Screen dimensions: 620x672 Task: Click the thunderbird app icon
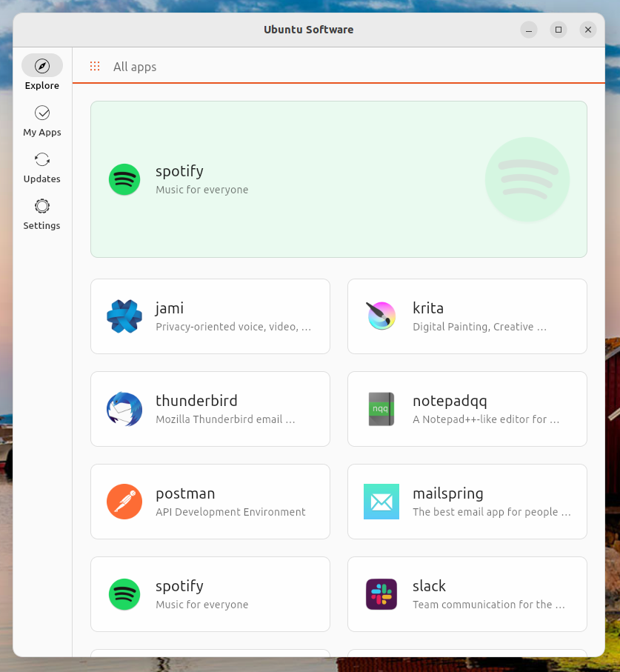(124, 409)
